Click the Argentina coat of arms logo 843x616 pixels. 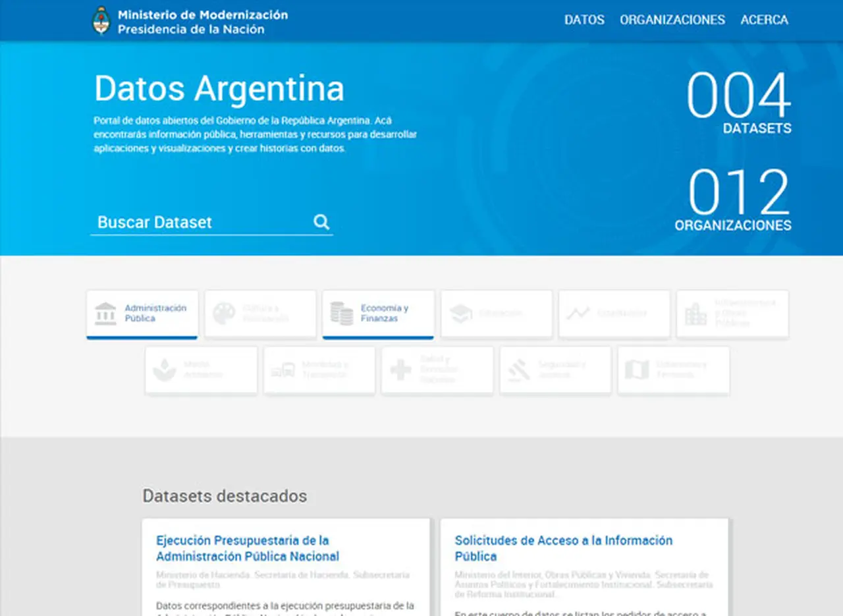coord(101,20)
